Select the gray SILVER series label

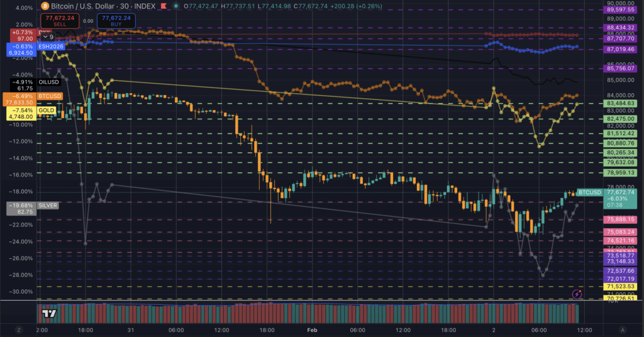coord(49,205)
